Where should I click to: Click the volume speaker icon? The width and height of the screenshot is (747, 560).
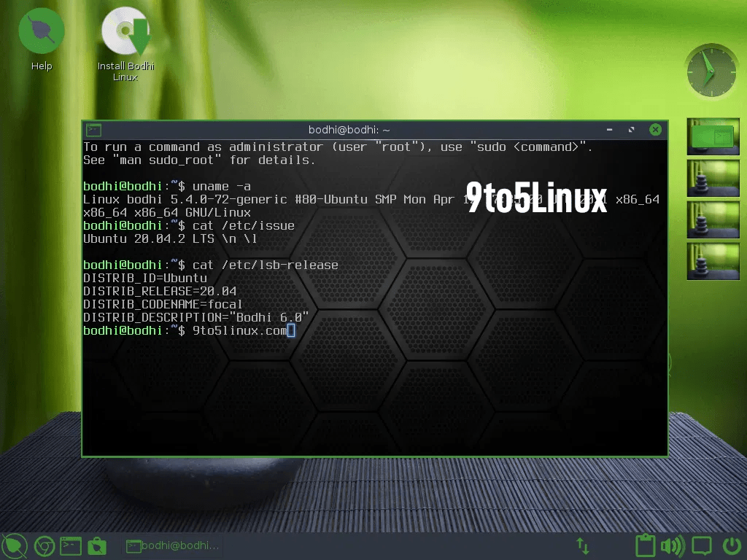[672, 545]
